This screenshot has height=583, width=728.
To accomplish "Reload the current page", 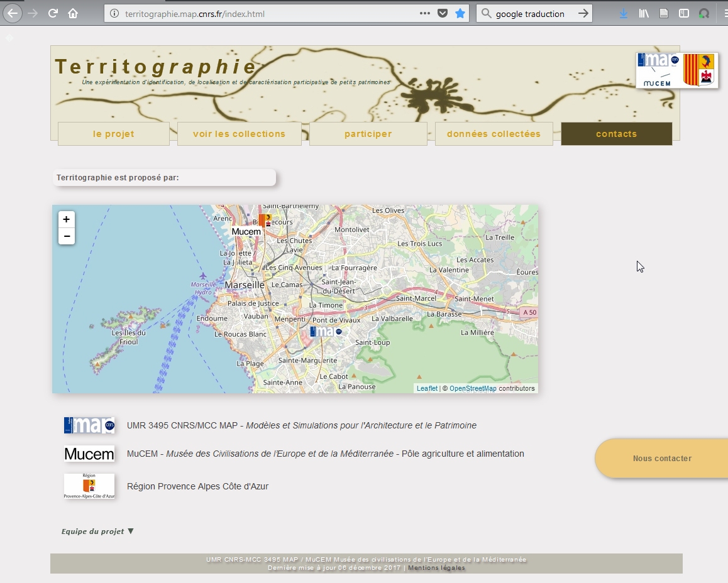I will pyautogui.click(x=53, y=13).
